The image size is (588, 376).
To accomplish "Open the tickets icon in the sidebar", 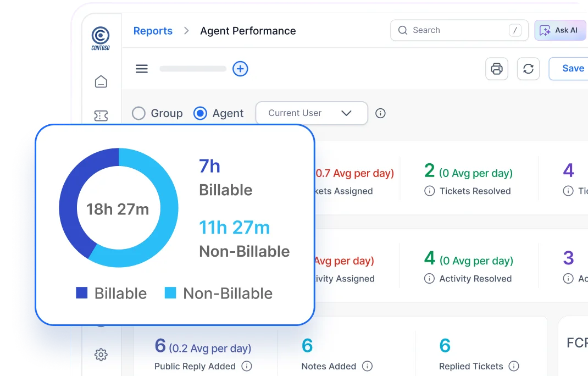I will pos(101,115).
